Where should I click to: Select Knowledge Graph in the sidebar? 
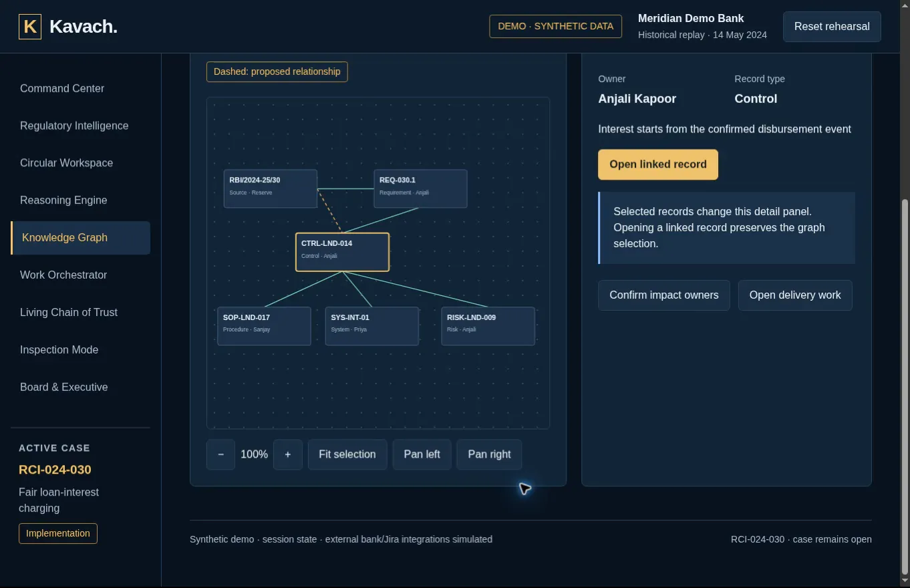click(80, 238)
